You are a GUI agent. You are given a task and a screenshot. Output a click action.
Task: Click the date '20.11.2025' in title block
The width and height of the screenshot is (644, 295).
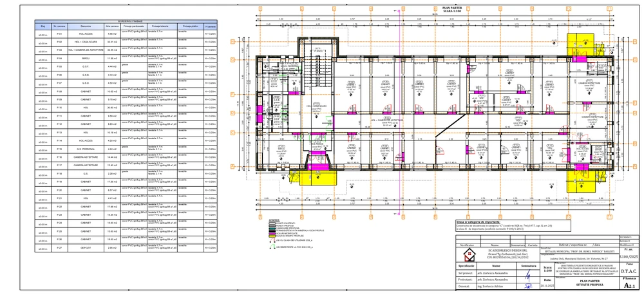click(547, 285)
